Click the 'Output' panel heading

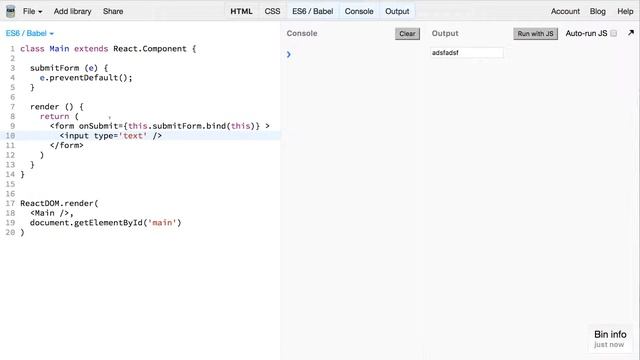445,33
